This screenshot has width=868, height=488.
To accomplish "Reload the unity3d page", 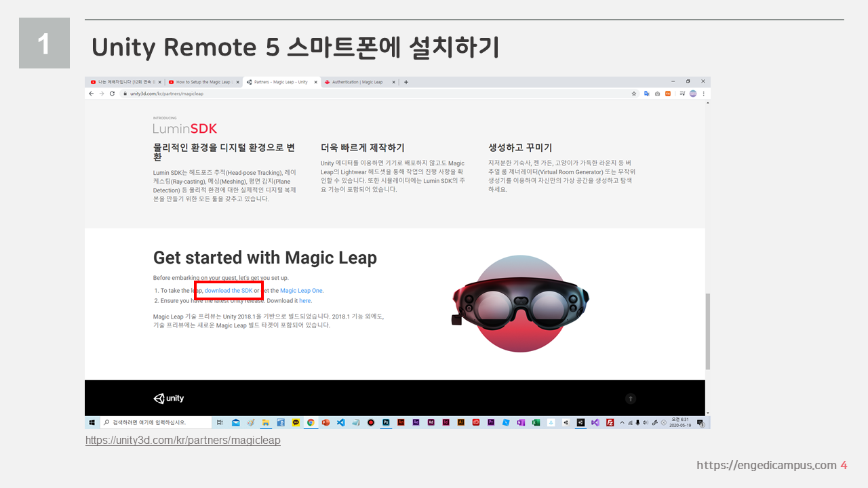I will 112,94.
